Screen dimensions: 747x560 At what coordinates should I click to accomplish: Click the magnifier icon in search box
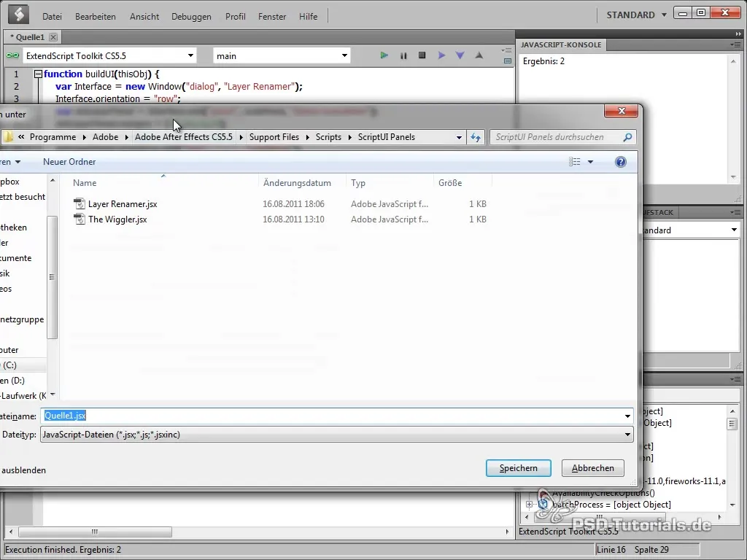click(627, 137)
